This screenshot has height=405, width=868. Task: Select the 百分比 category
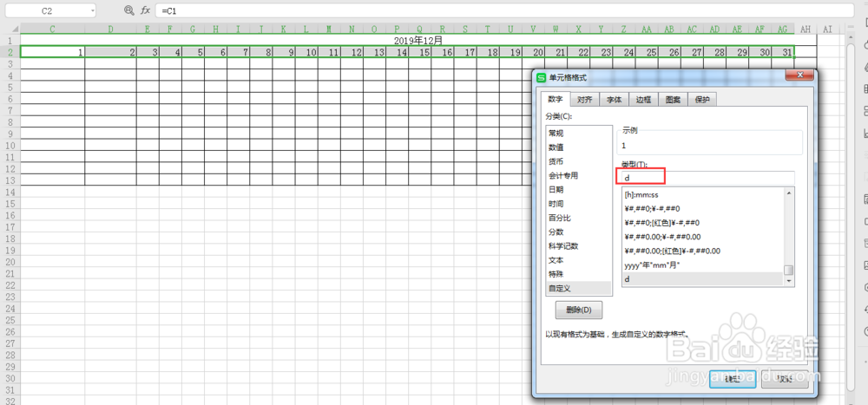pyautogui.click(x=578, y=218)
